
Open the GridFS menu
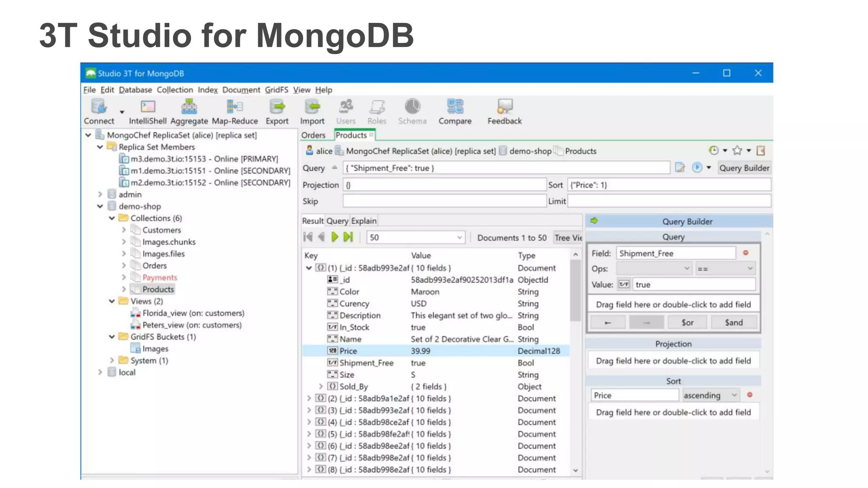pyautogui.click(x=276, y=90)
